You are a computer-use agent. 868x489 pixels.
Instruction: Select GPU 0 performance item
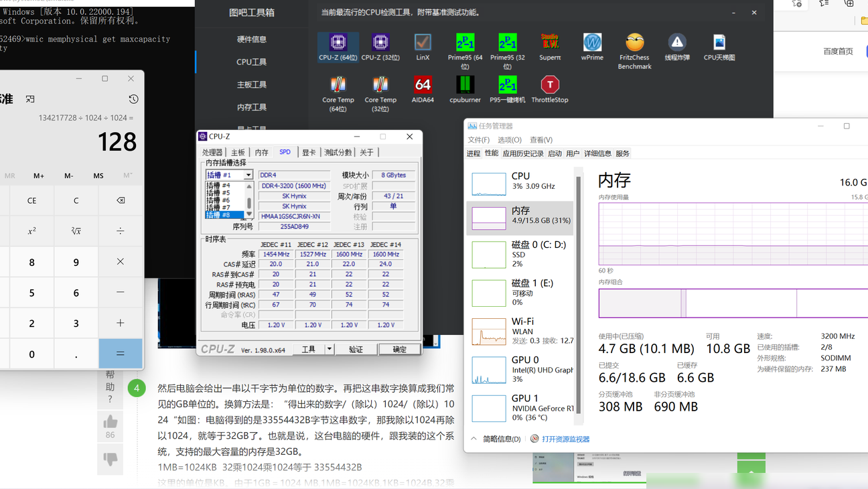[x=520, y=369]
